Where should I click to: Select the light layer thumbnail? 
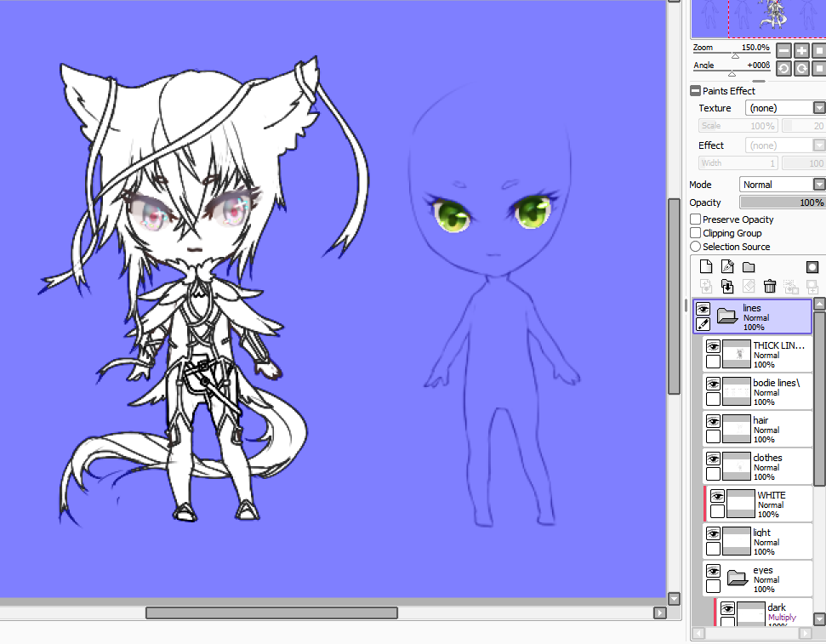pos(737,541)
